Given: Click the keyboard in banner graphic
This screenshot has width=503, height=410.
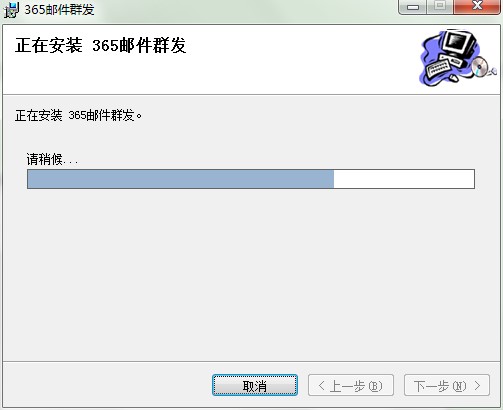Looking at the screenshot, I should [438, 68].
